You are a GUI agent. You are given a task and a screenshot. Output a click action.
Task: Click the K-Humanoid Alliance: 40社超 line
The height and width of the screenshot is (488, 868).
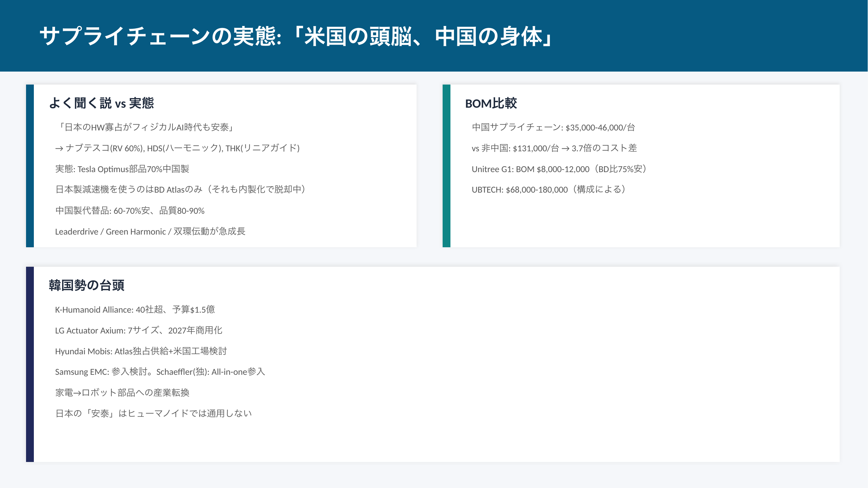(135, 309)
